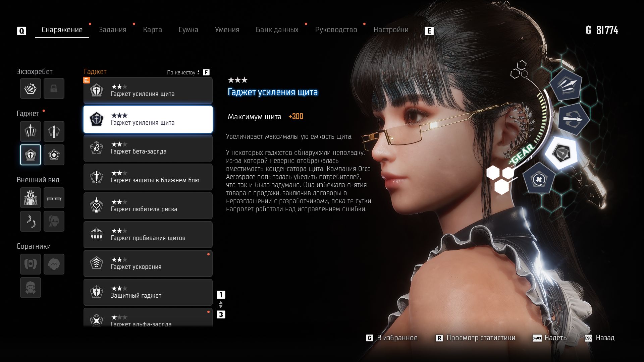Image resolution: width=644 pixels, height=362 pixels.
Task: Open the glasses appearance slot
Action: pos(54,198)
